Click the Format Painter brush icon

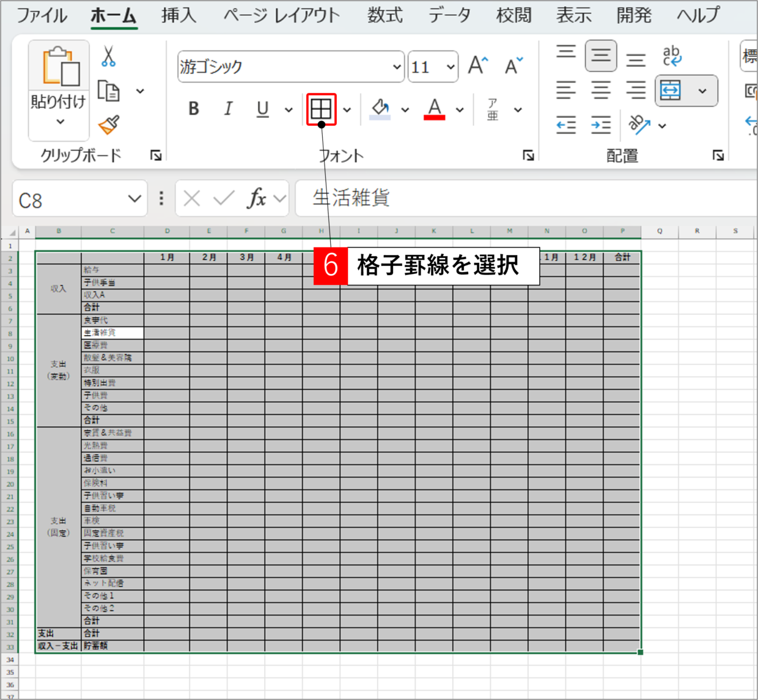tap(109, 125)
